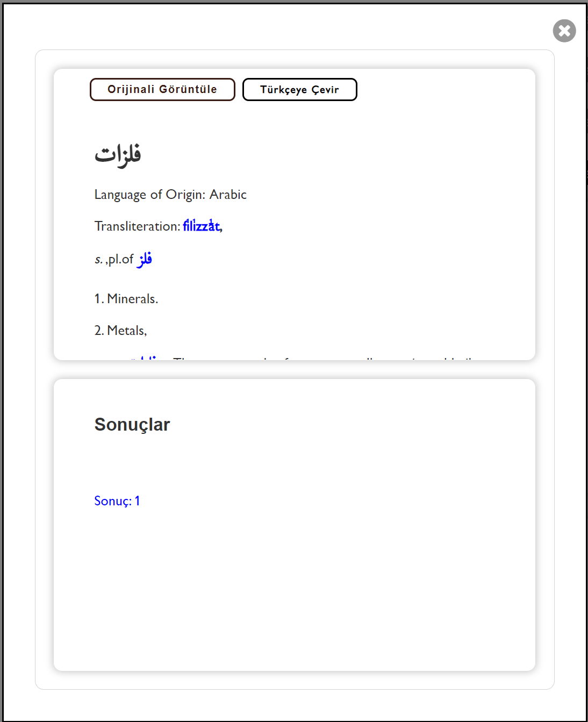Click the cut-off blue link below Metals

click(146, 357)
